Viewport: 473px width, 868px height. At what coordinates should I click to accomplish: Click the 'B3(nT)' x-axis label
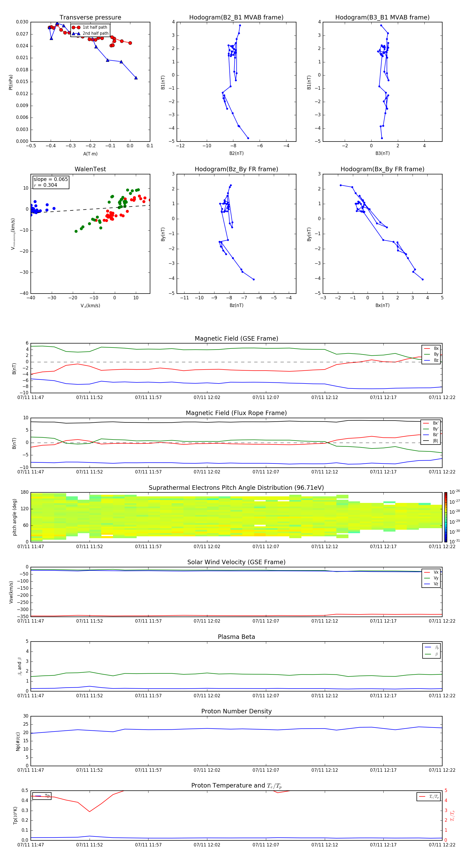382,153
